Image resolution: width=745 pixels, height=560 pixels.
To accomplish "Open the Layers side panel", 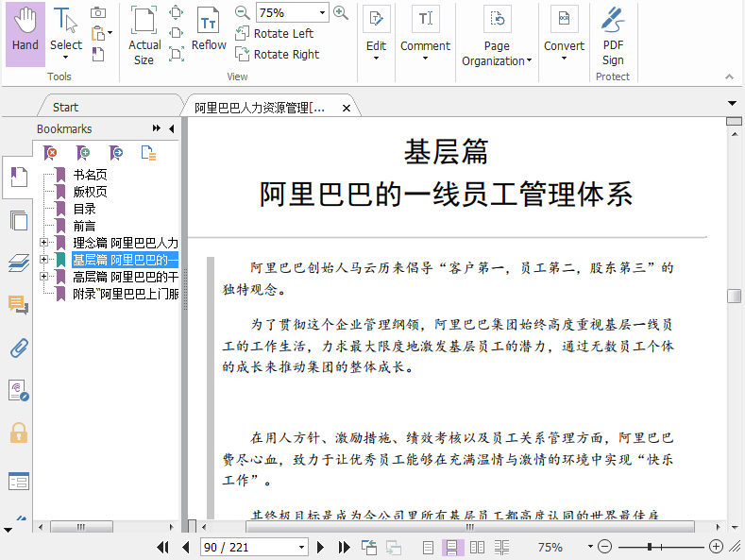I will (x=19, y=263).
